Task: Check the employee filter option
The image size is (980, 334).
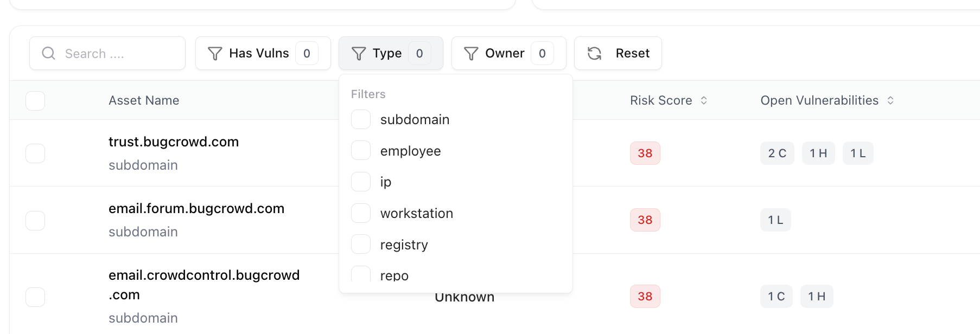Action: [x=361, y=150]
